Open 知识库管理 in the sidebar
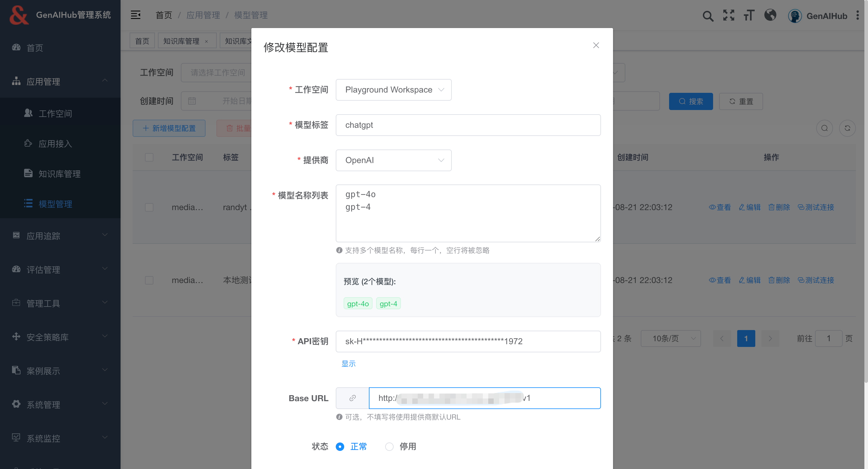Screen dimensions: 868x469 tap(59, 174)
